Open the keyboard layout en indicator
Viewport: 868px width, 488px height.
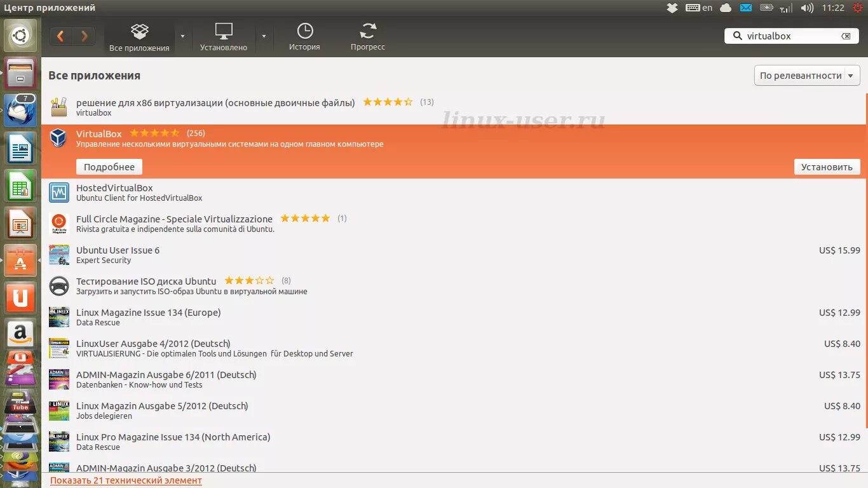coord(700,8)
